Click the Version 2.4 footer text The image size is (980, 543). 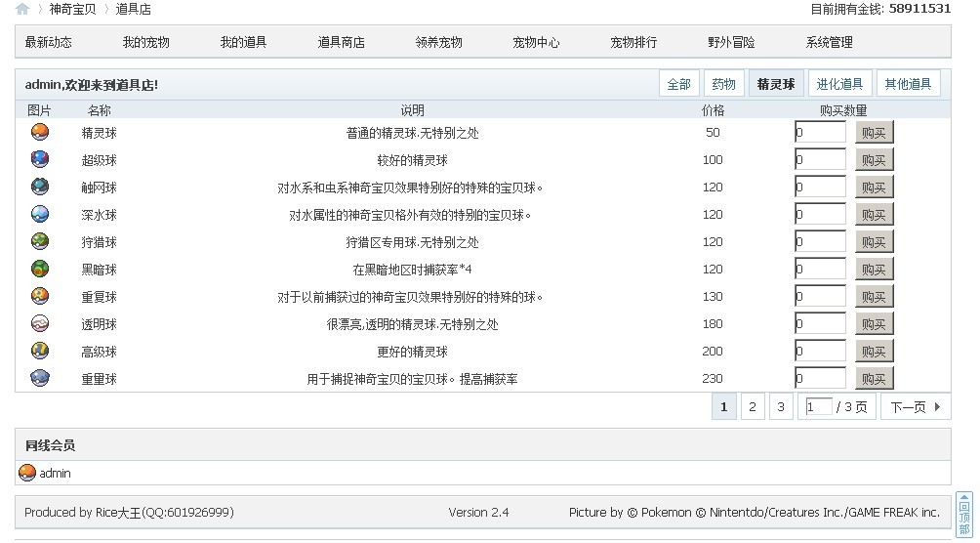[478, 513]
